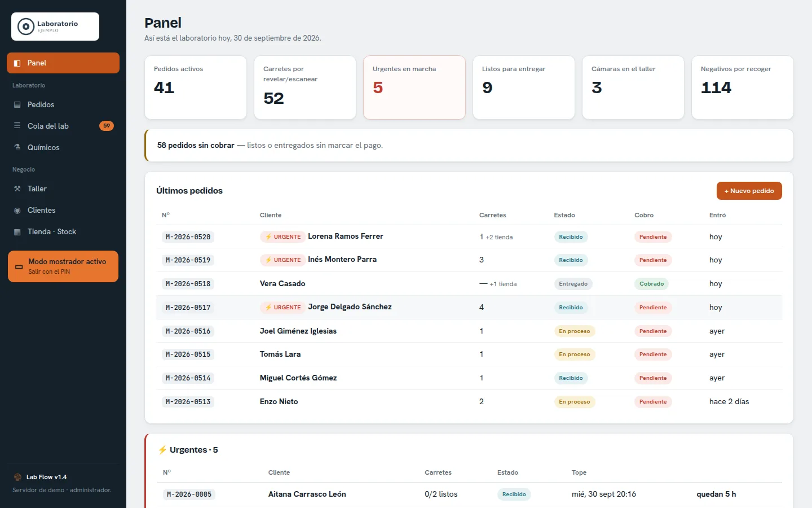The image size is (812, 508).
Task: Click the Químicos flask icon
Action: pyautogui.click(x=17, y=147)
